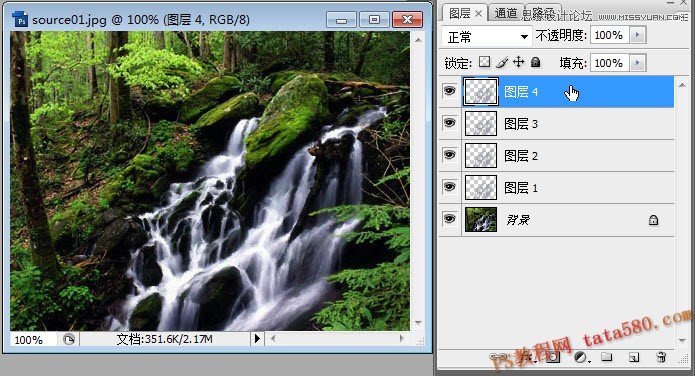The height and width of the screenshot is (376, 695).
Task: Click the 填充 100% value field
Action: coord(609,63)
